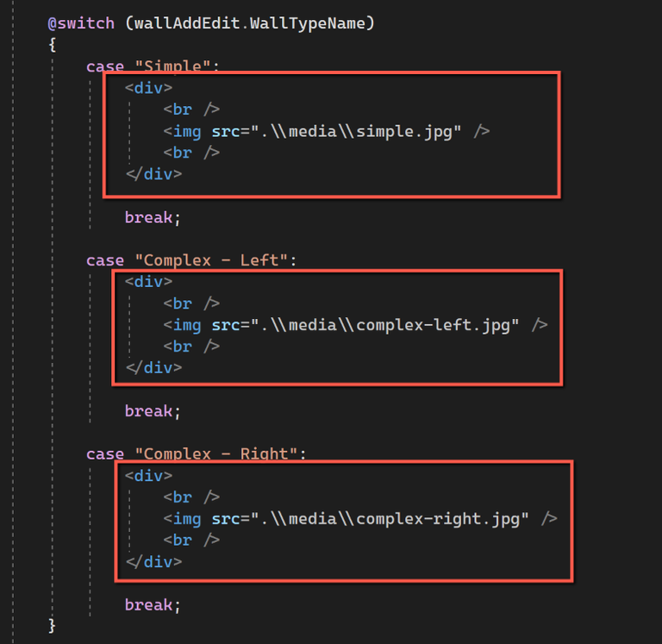Click wallAddEdit.WallTypeName expression
This screenshot has width=662, height=644.
250,23
